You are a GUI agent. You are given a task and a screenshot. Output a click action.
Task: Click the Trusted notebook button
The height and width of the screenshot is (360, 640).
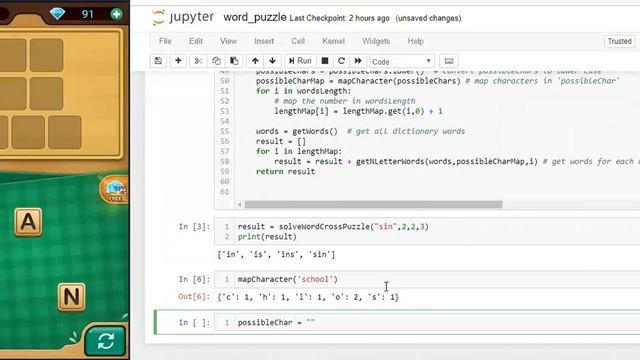point(619,41)
